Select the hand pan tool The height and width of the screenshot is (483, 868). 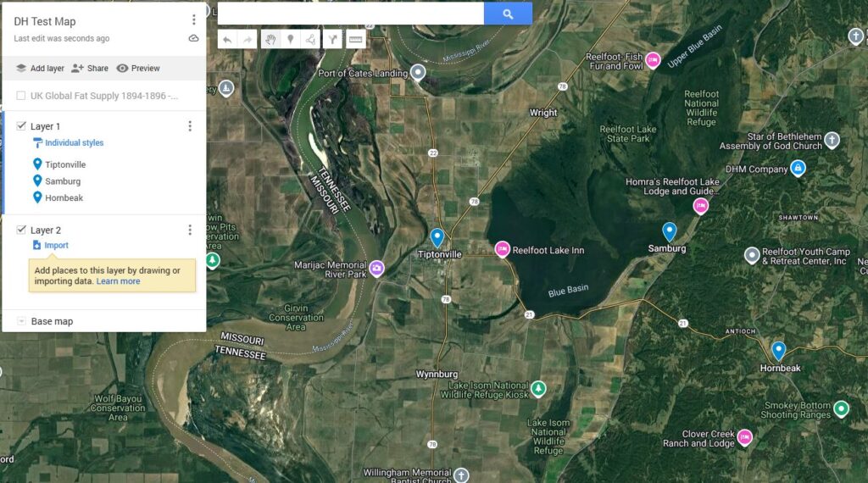270,39
